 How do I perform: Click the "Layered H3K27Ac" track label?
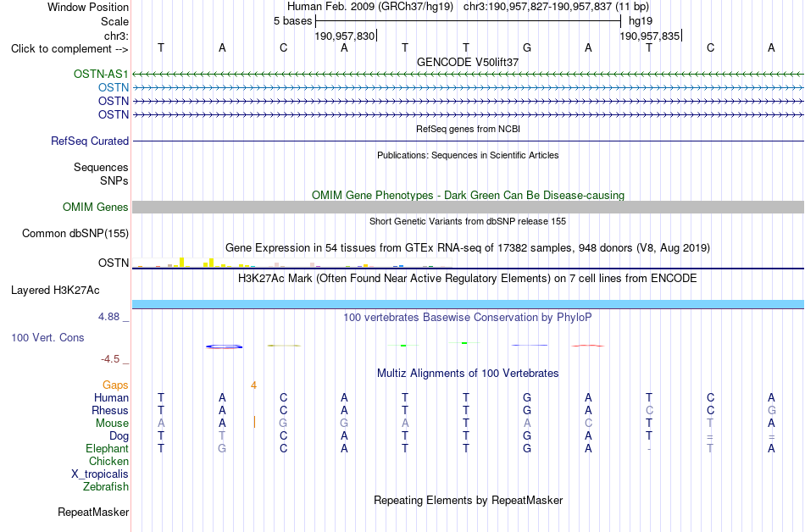point(55,291)
